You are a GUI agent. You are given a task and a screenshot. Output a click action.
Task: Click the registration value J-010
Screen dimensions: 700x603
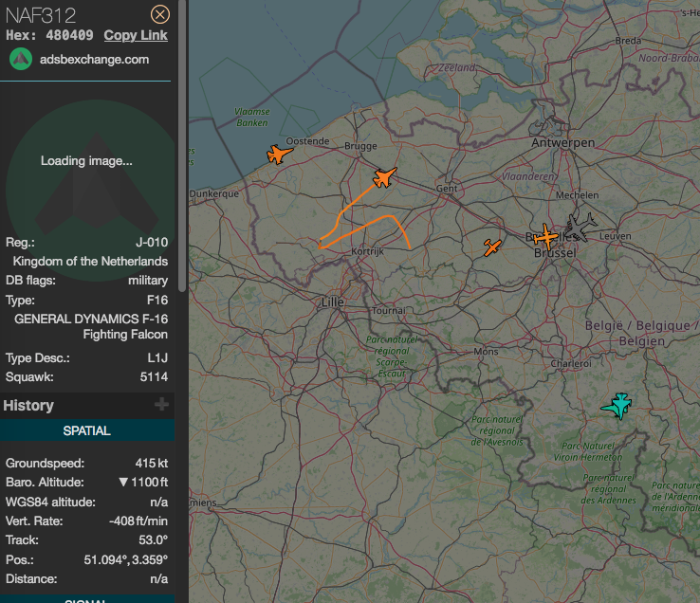click(152, 243)
